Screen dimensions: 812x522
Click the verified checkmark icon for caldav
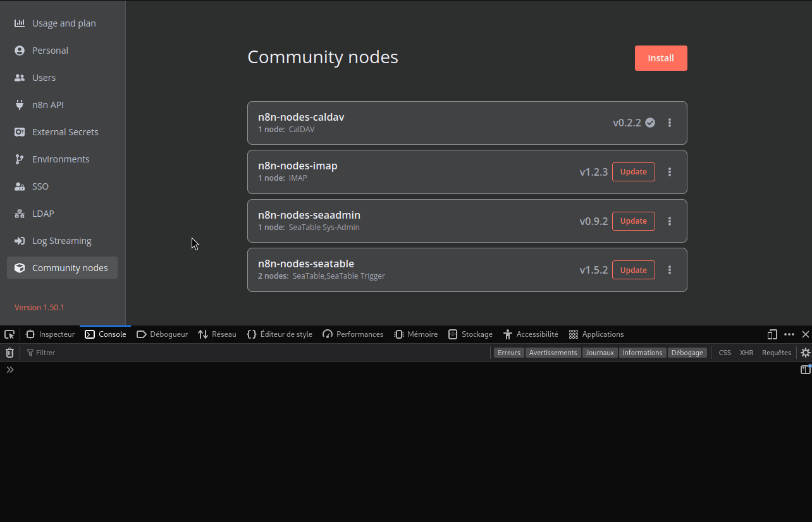click(x=650, y=123)
